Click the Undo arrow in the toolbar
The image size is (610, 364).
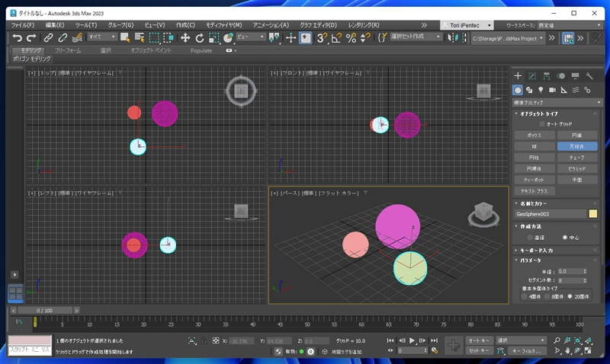click(x=17, y=37)
